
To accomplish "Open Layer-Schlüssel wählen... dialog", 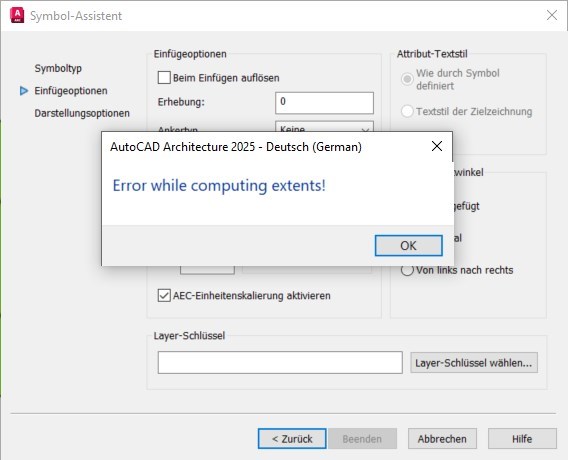I will [474, 363].
